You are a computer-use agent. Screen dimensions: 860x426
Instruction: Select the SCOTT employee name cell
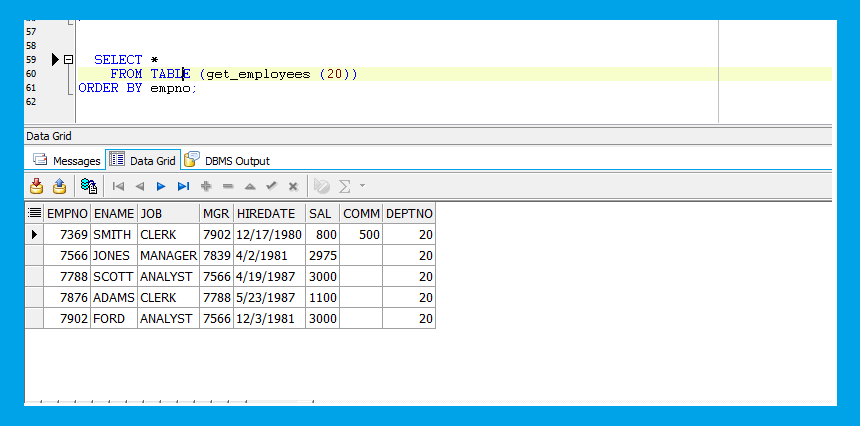pyautogui.click(x=112, y=276)
